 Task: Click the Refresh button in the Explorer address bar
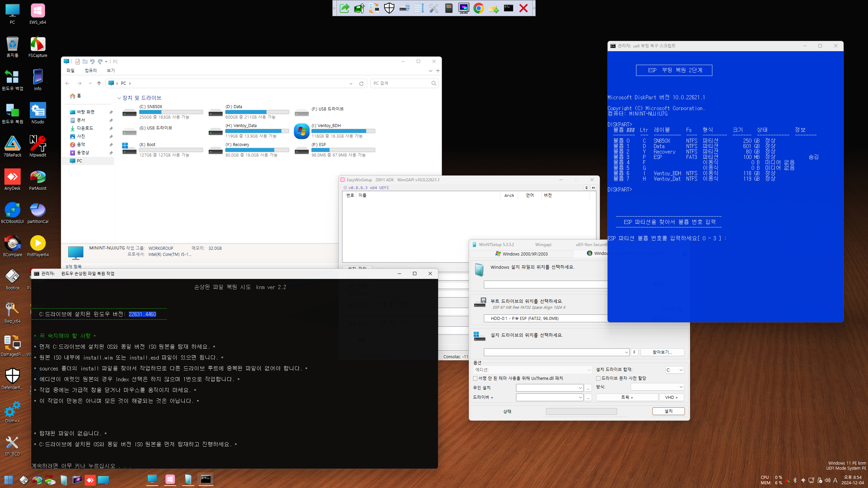361,83
